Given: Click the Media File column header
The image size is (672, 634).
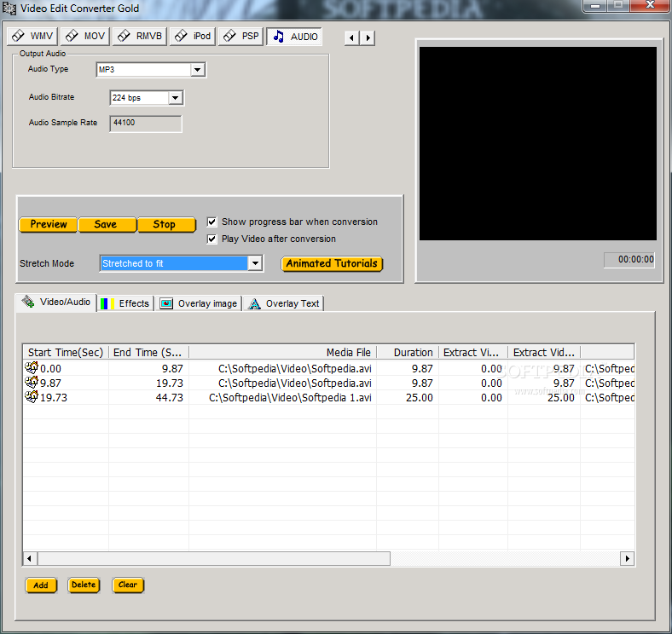Looking at the screenshot, I should (282, 352).
